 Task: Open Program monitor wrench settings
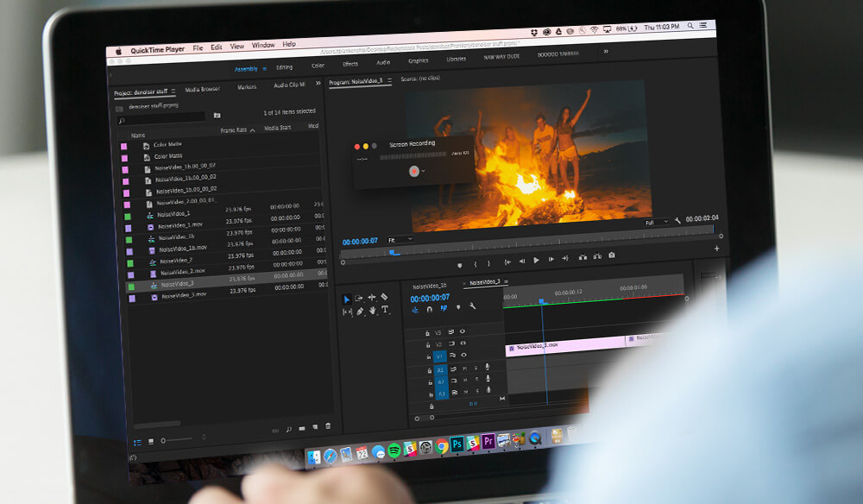click(677, 220)
